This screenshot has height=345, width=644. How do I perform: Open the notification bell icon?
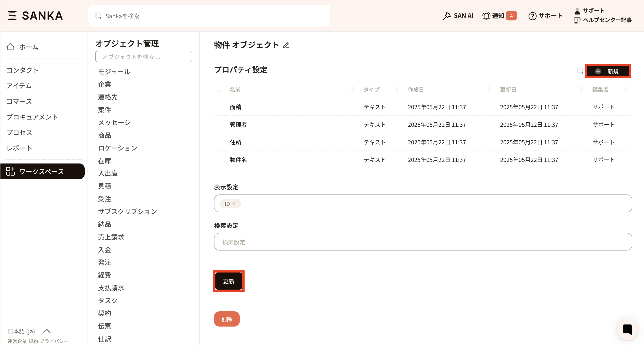[486, 16]
